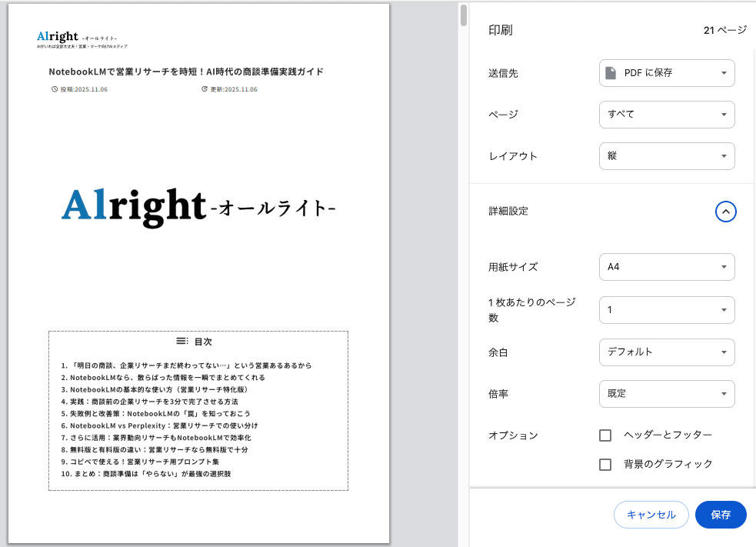This screenshot has height=547, width=756.
Task: Click the キャンセル button
Action: (x=651, y=514)
